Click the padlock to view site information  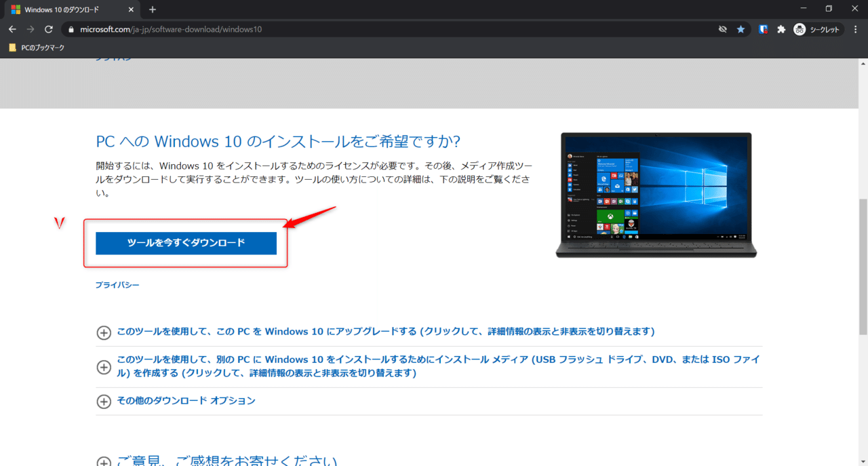71,29
